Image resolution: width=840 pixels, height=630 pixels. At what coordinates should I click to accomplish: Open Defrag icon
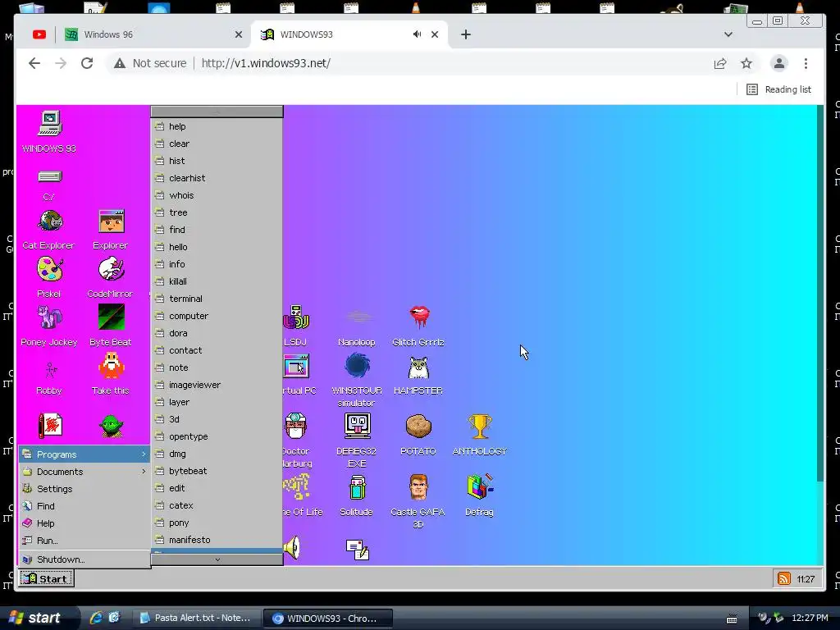tap(480, 486)
